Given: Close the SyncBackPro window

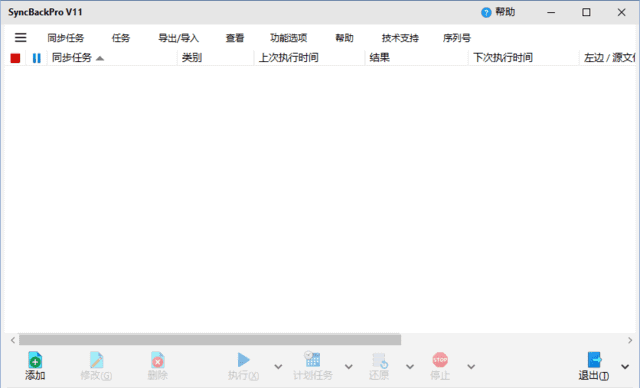Looking at the screenshot, I should (621, 13).
